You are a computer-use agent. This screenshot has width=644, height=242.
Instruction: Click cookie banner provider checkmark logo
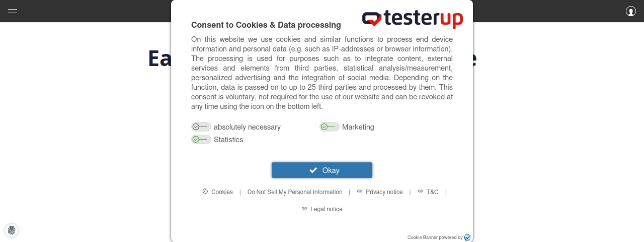467,237
